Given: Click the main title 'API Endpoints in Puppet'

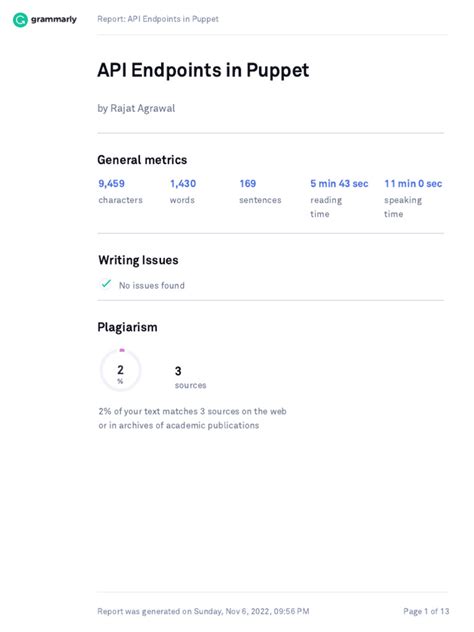Looking at the screenshot, I should coord(203,70).
